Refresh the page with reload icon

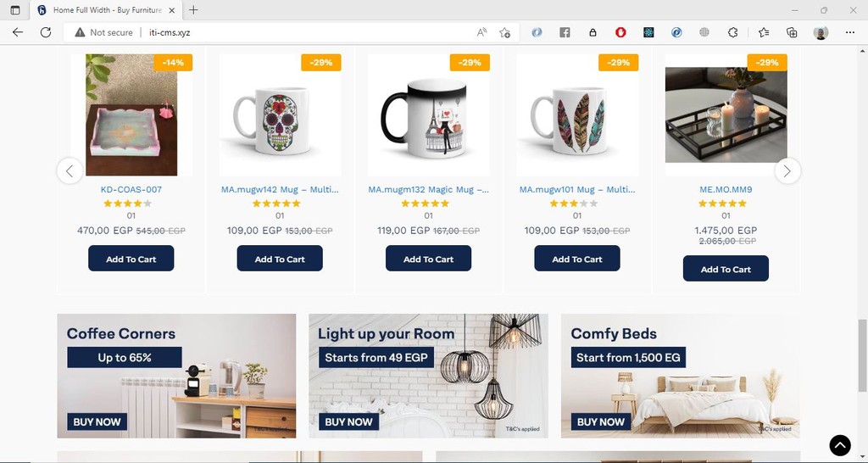[x=46, y=32]
